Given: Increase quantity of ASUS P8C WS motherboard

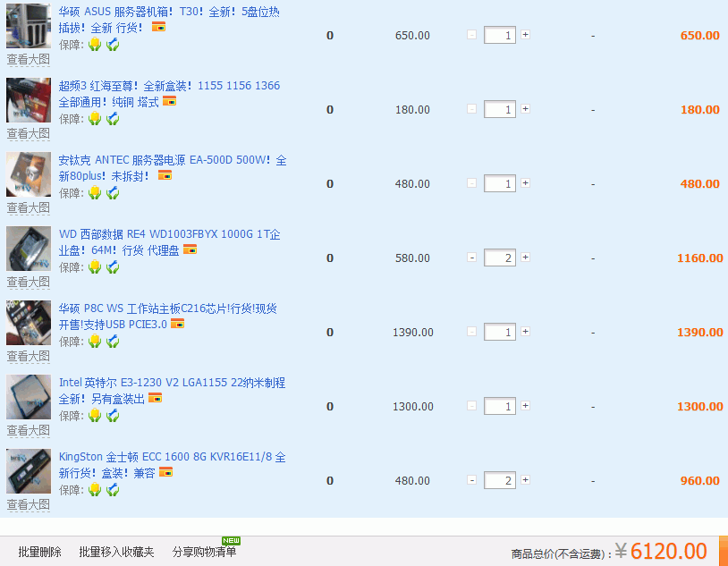Looking at the screenshot, I should pos(526,332).
